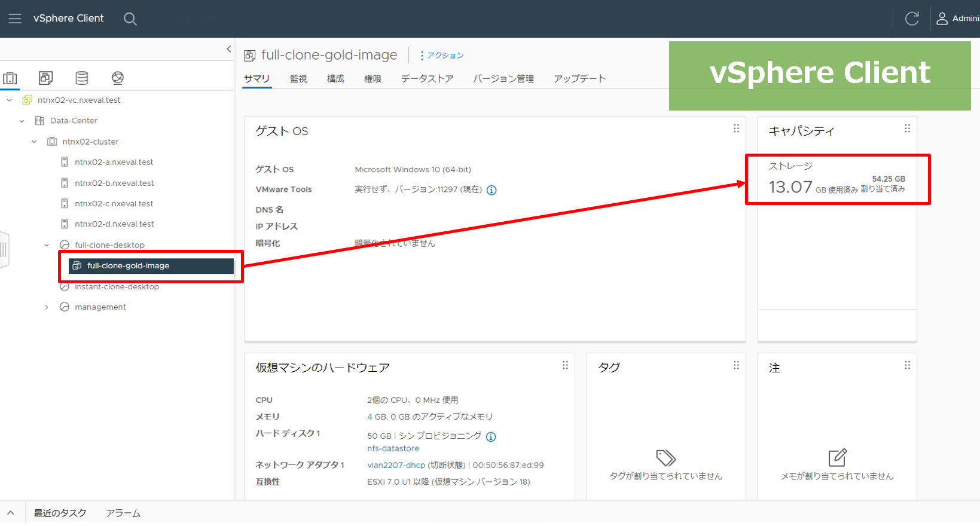
Task: Click the vCenter icon for ntnx02-vc.nxeval.test
Action: (x=27, y=100)
